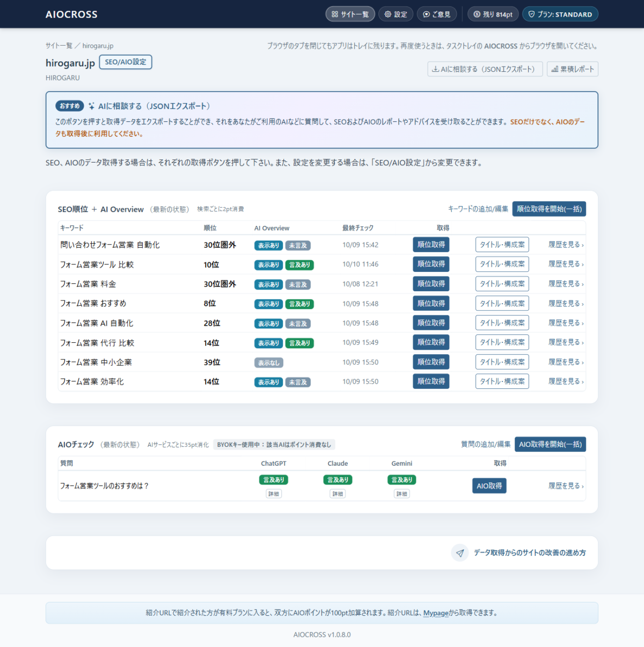Open タイトル・構成案 for フォーム営業 AI 自動化

[x=502, y=323]
